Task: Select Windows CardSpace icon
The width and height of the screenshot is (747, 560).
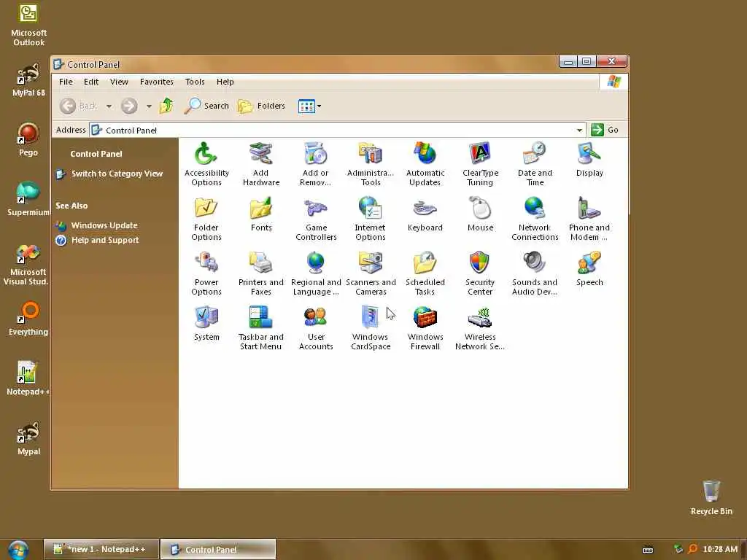Action: tap(371, 328)
